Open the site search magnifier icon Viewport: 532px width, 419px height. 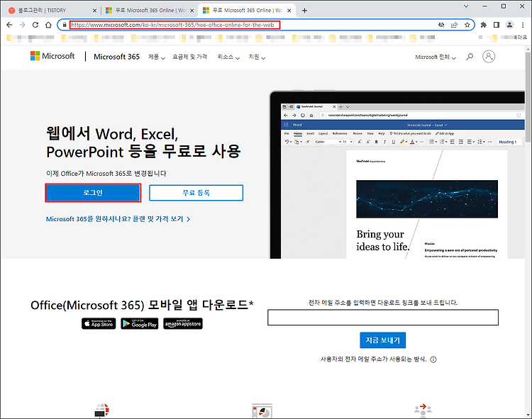point(470,57)
